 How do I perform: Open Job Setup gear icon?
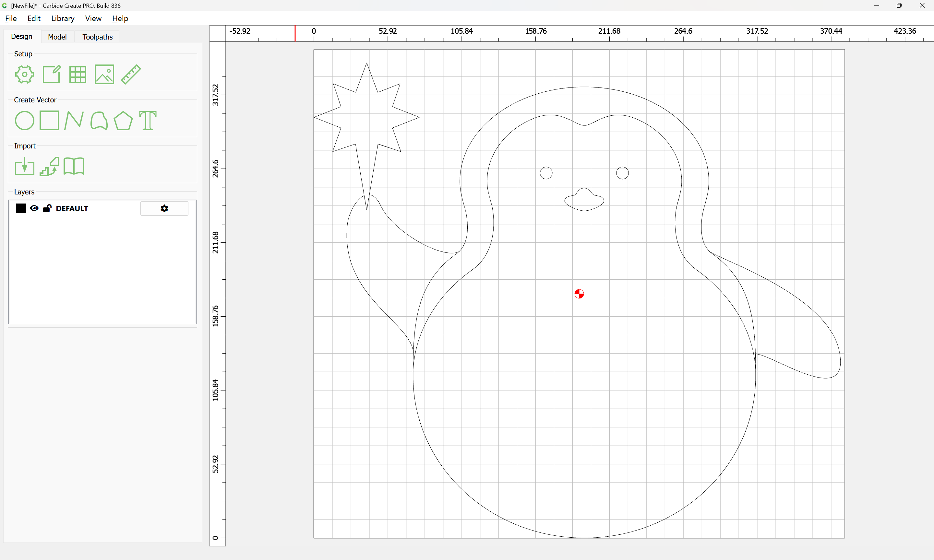pyautogui.click(x=25, y=74)
